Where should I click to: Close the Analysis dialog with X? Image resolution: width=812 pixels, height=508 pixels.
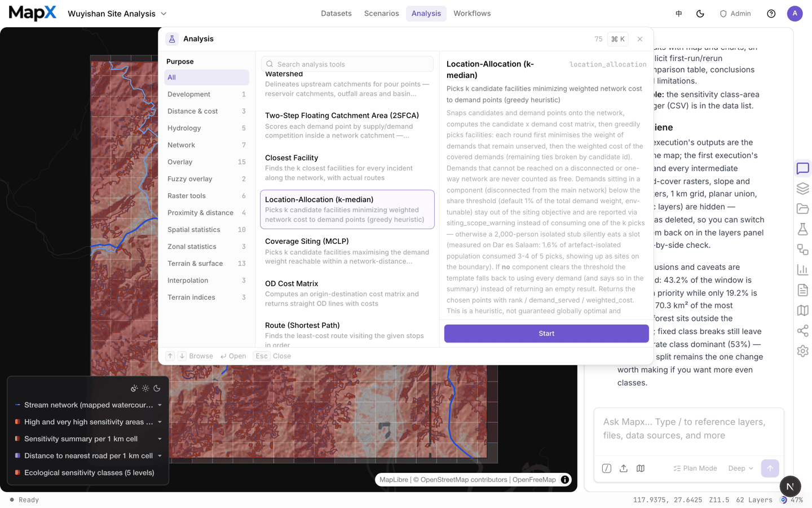coord(639,39)
